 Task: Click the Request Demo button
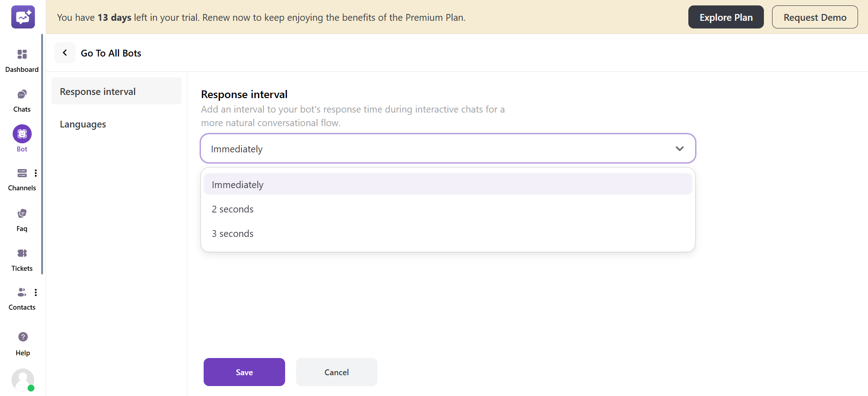pos(815,17)
